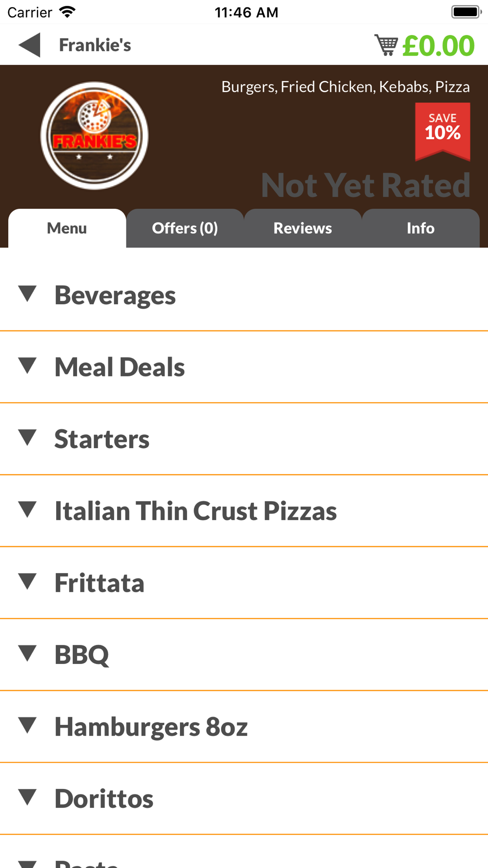Expand the Meal Deals section
Image resolution: width=488 pixels, height=868 pixels.
pyautogui.click(x=244, y=367)
